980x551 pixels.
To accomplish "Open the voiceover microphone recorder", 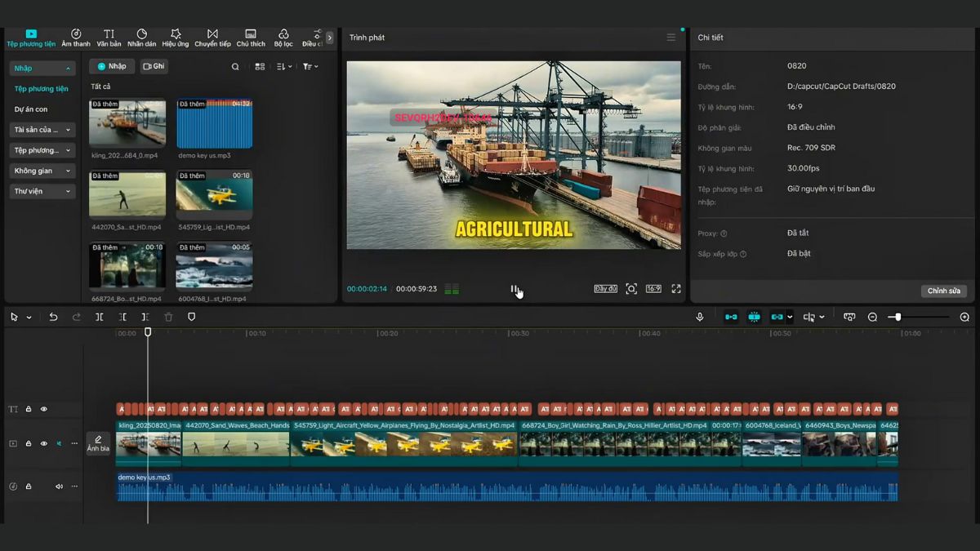I will 700,317.
